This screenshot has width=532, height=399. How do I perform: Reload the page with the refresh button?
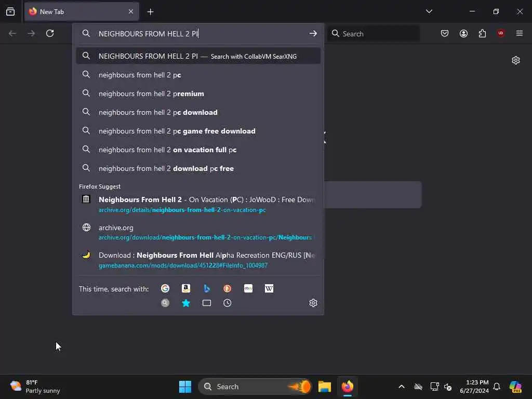(x=50, y=33)
